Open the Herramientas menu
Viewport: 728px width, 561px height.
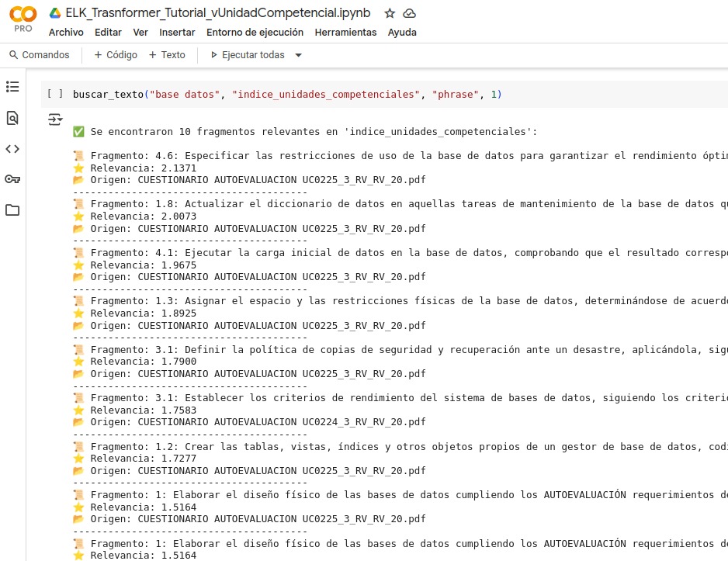345,33
